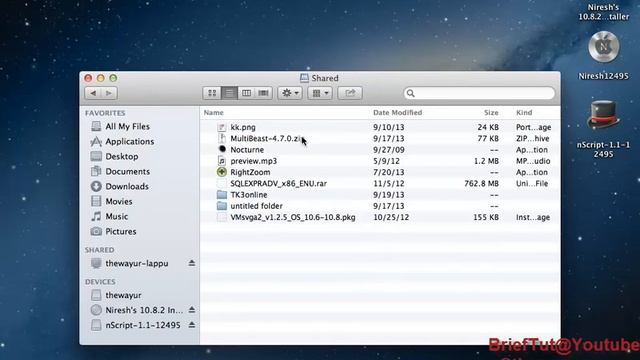The image size is (640, 360).
Task: Eject nScript-1.1-12495 volume
Action: point(192,325)
